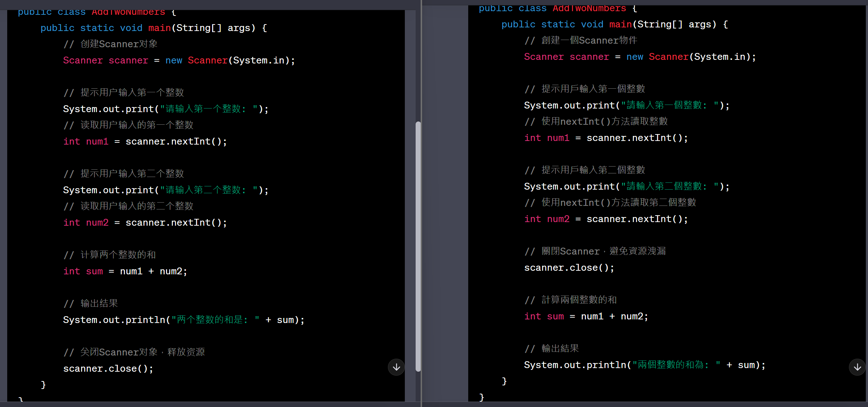
Task: Click the '请输入第二个整数' print line on left
Action: coord(166,190)
